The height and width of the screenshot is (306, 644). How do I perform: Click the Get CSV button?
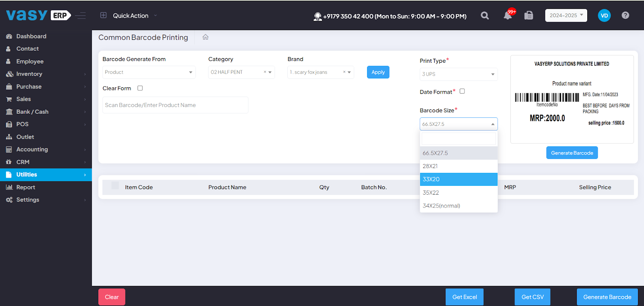[x=533, y=297]
